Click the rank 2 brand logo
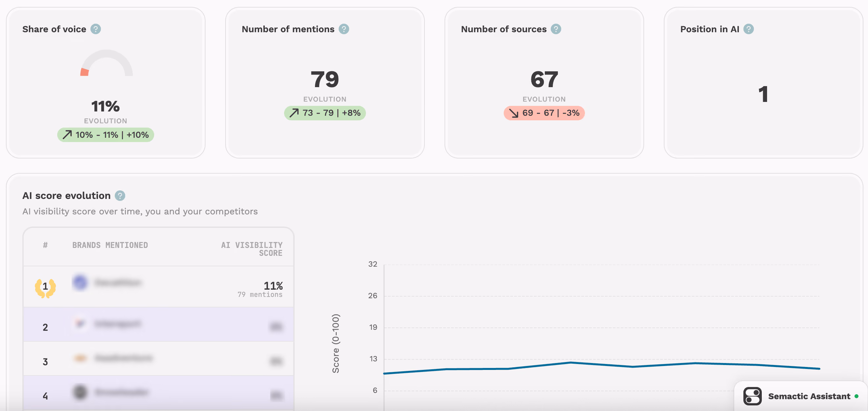This screenshot has width=868, height=411. point(80,324)
